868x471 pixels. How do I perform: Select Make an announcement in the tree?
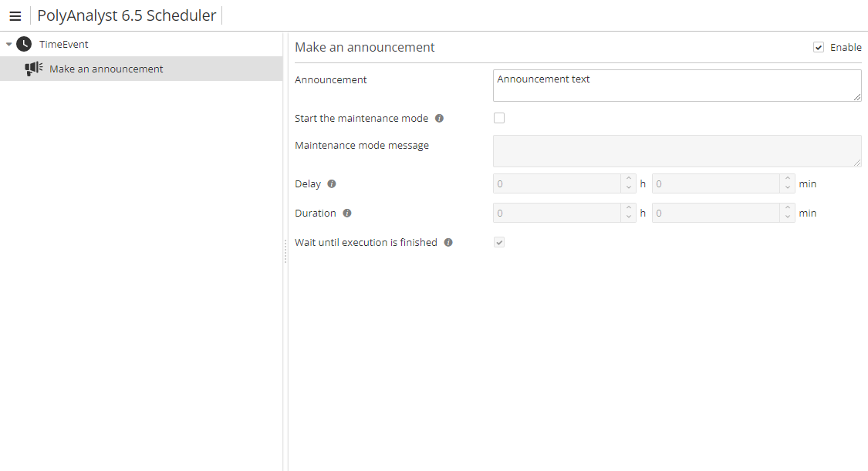point(106,69)
